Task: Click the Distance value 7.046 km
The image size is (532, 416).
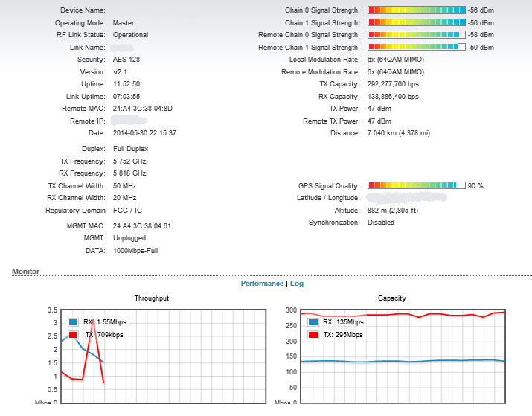Action: [398, 133]
